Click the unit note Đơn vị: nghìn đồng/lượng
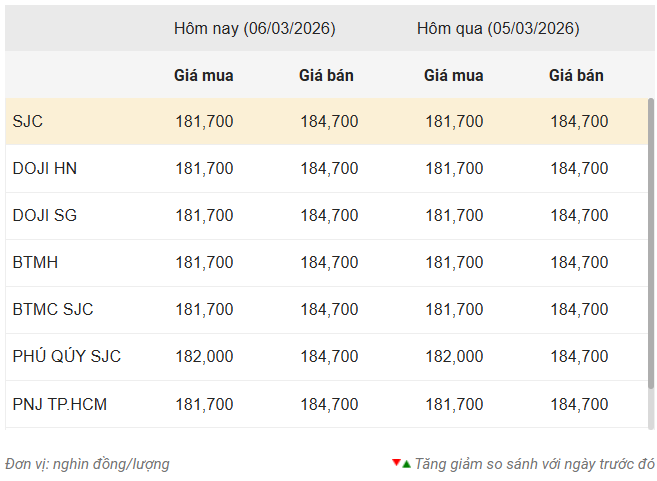This screenshot has height=481, width=657. click(x=87, y=464)
